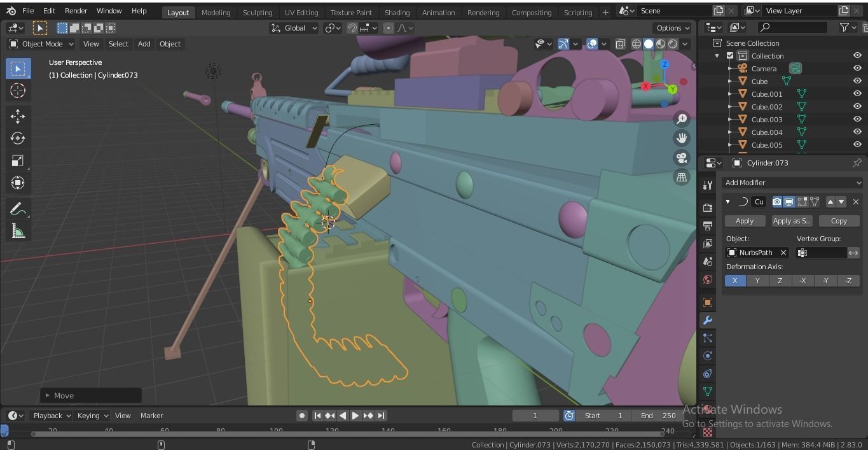
Task: Click current frame number field
Action: coord(535,416)
